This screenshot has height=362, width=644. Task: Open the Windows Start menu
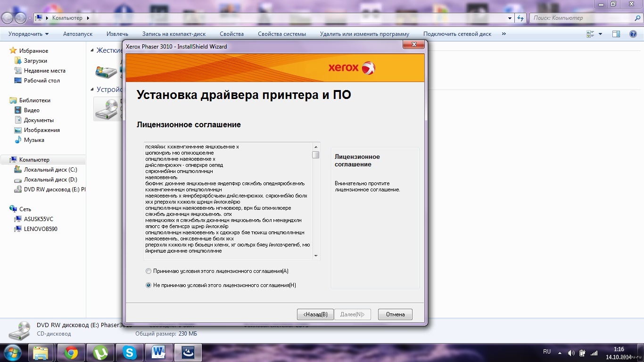(x=12, y=353)
